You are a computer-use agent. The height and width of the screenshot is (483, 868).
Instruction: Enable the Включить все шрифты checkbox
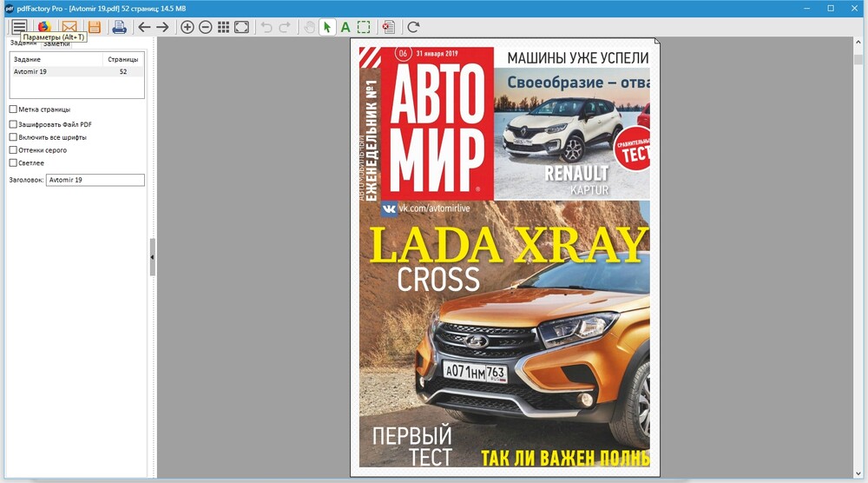[13, 137]
